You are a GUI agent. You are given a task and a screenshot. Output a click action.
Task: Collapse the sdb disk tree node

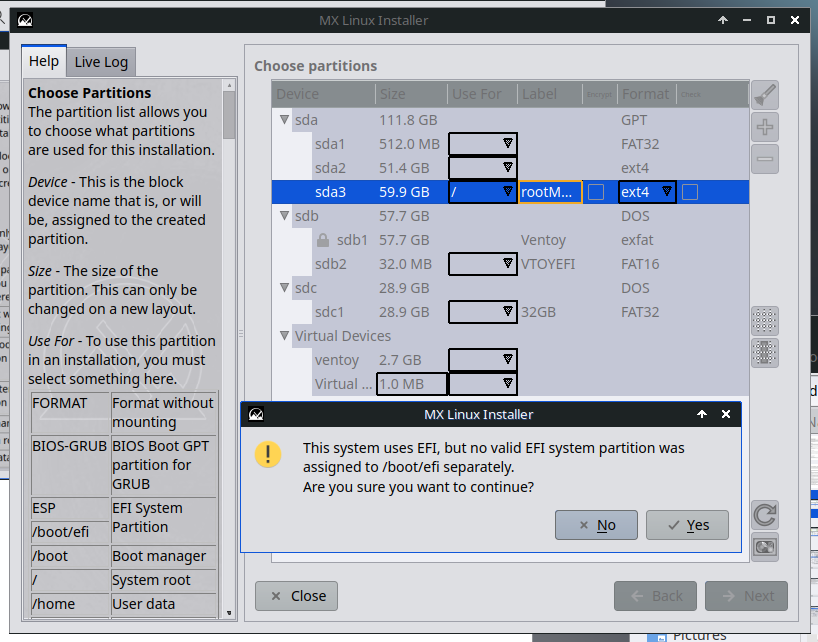point(284,215)
